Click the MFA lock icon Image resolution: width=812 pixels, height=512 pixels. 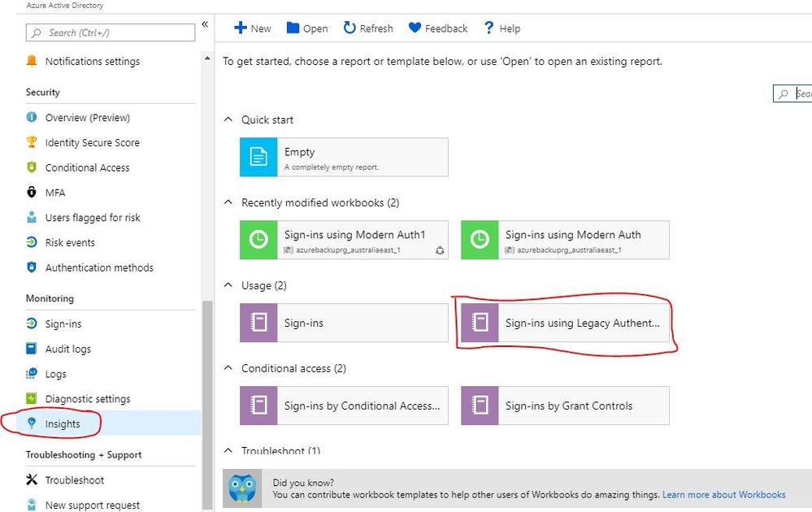tap(32, 192)
